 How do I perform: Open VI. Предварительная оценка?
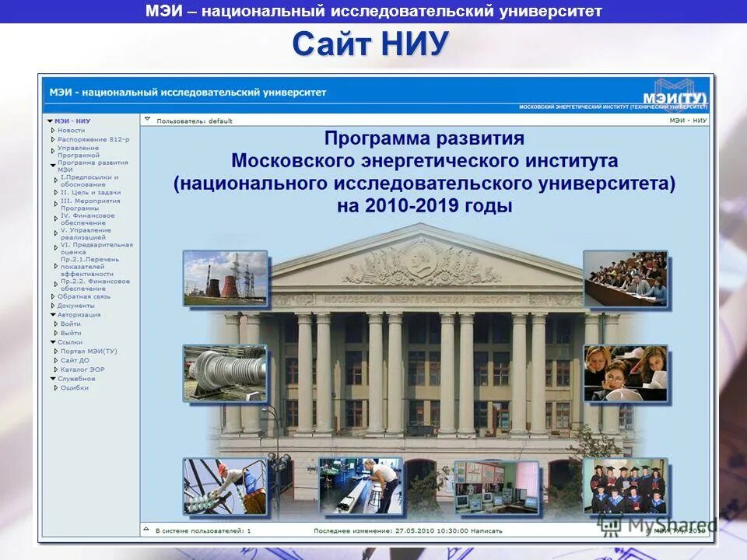click(x=96, y=248)
